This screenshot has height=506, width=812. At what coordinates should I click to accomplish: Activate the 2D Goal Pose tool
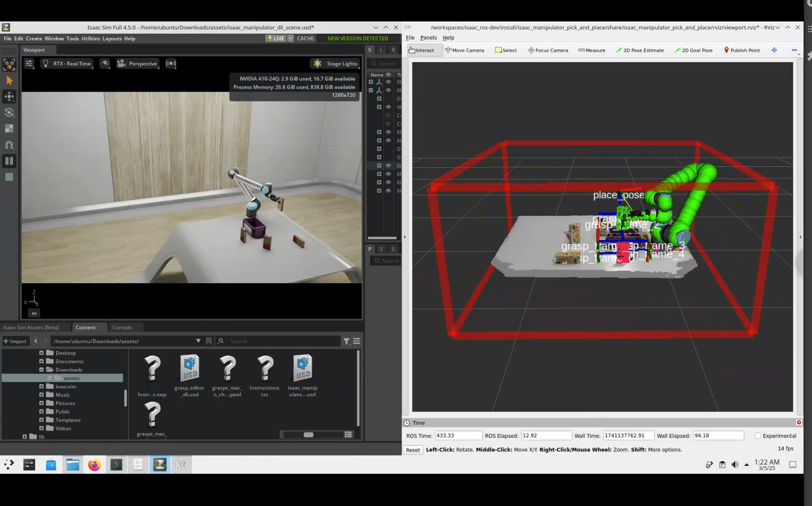pyautogui.click(x=693, y=50)
